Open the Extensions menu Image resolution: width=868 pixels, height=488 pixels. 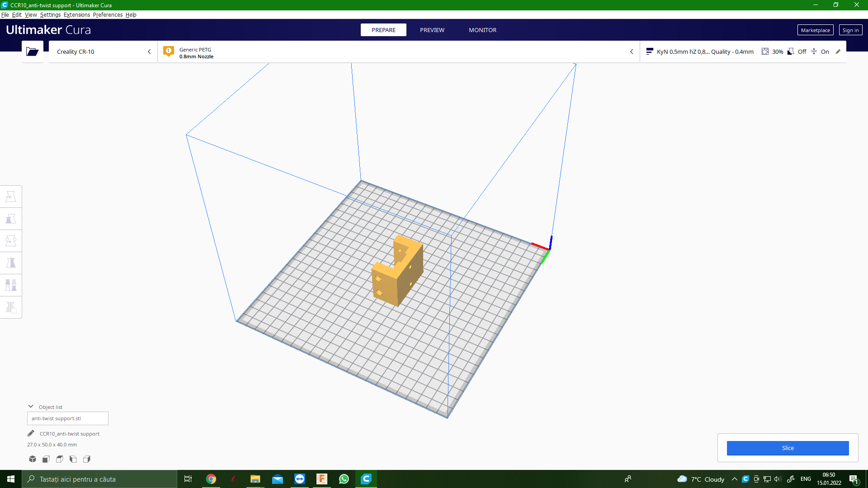76,14
